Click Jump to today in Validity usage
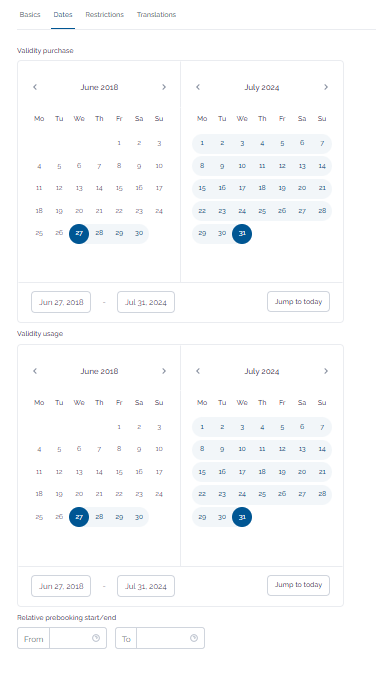The width and height of the screenshot is (376, 685). (x=298, y=585)
